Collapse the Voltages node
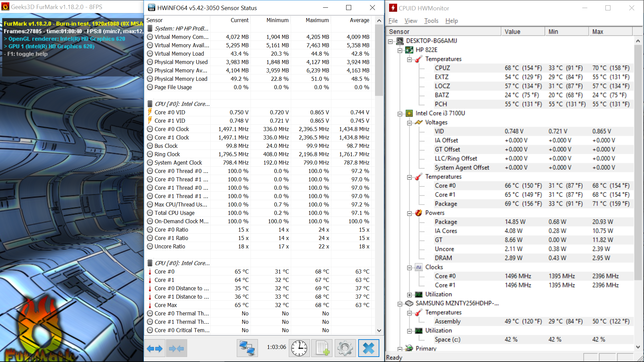 pos(409,123)
